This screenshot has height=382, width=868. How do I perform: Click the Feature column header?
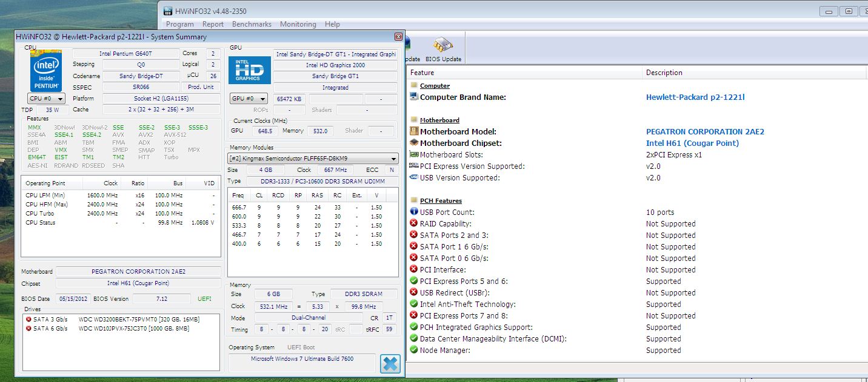coord(524,73)
